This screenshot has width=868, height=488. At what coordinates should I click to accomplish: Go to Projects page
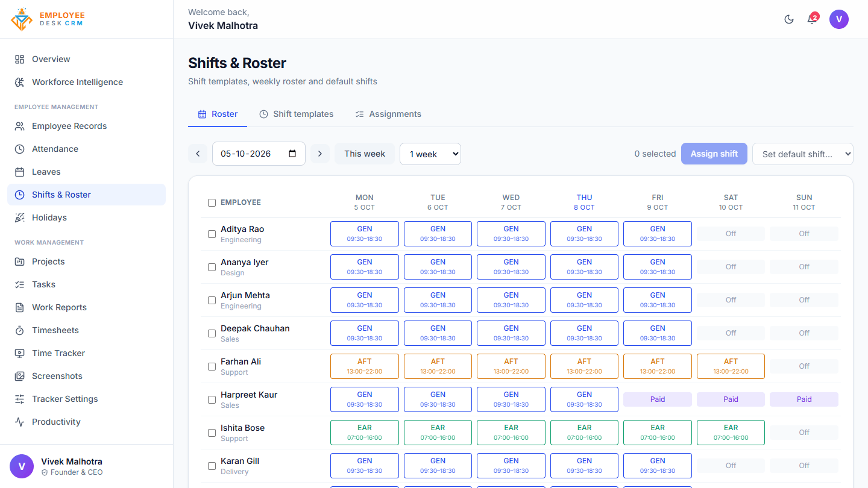(x=86, y=261)
